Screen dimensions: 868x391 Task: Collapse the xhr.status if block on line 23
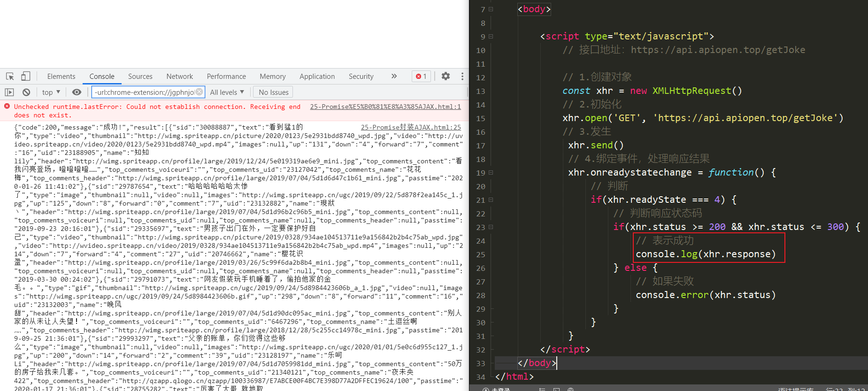(491, 227)
